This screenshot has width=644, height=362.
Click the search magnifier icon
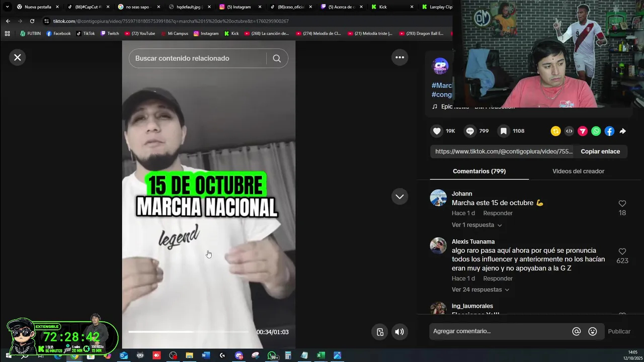point(277,58)
